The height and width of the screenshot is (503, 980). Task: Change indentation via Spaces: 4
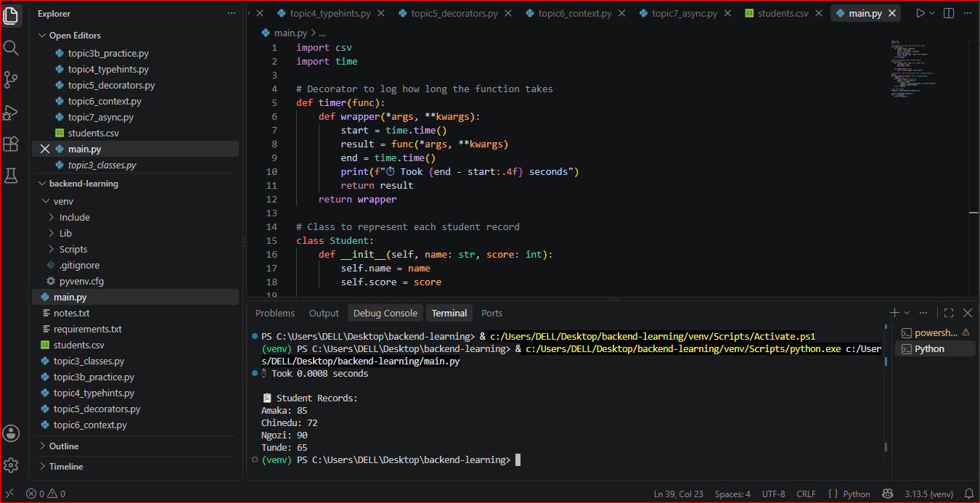[x=732, y=494]
